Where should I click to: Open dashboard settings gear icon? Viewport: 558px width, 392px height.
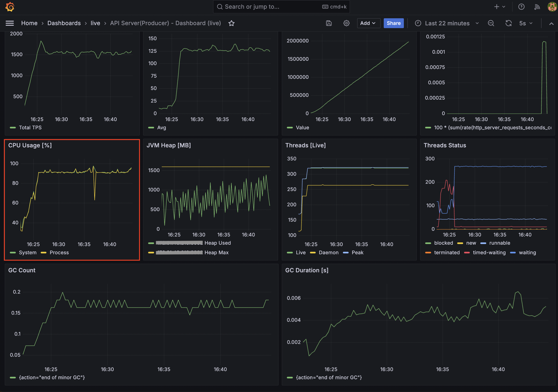(x=346, y=23)
